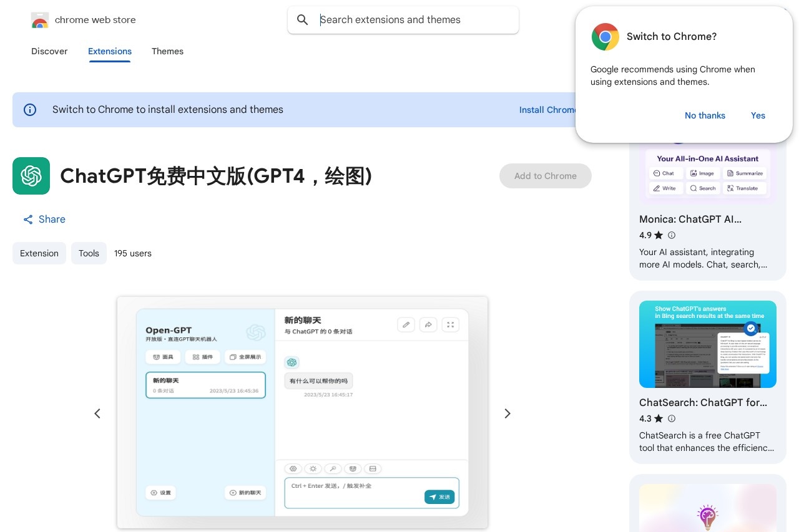This screenshot has height=532, width=799.
Task: Click info icon beside ChatSearch 4.3 rating
Action: [x=672, y=418]
